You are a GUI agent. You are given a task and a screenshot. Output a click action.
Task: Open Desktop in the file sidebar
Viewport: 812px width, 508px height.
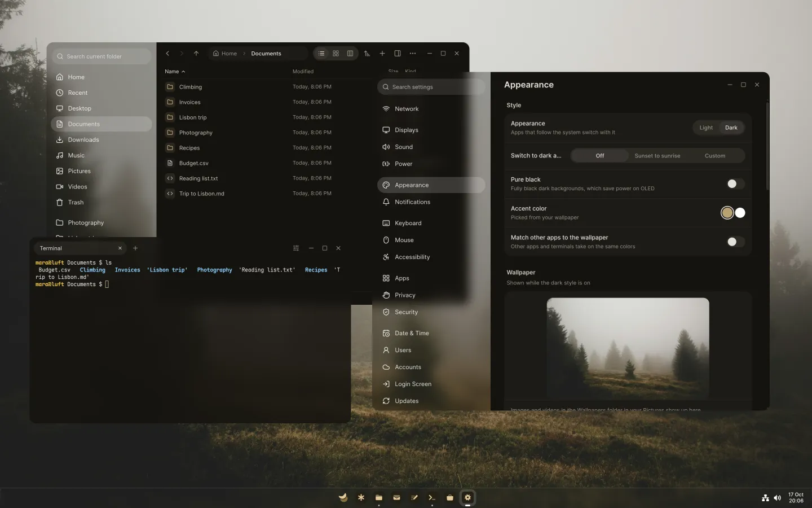pos(101,108)
